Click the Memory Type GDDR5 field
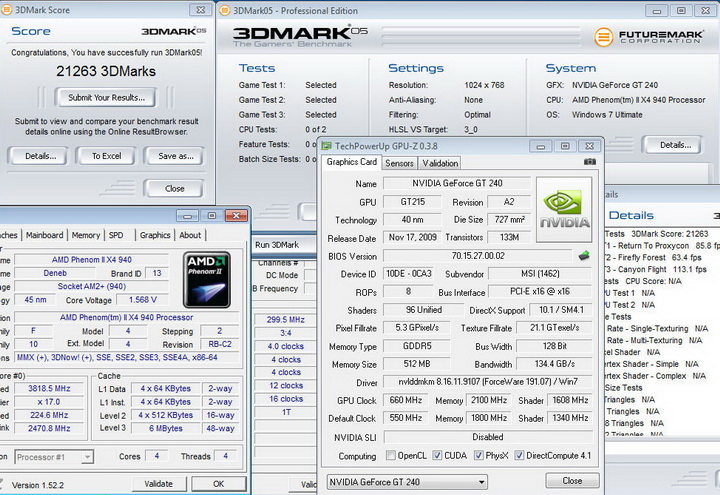720x495 pixels. tap(416, 346)
